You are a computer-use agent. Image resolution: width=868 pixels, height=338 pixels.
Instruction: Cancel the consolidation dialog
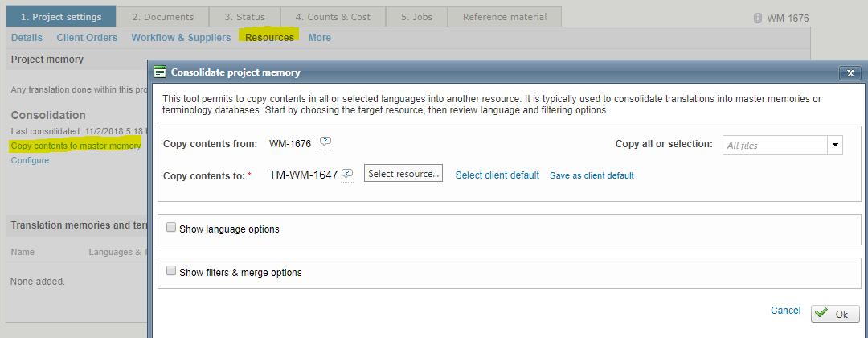point(785,311)
